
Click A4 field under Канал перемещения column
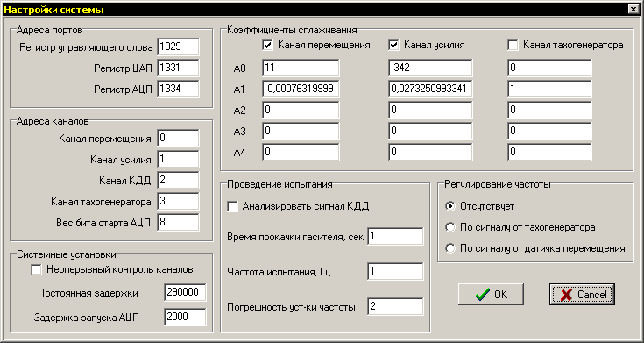(301, 152)
